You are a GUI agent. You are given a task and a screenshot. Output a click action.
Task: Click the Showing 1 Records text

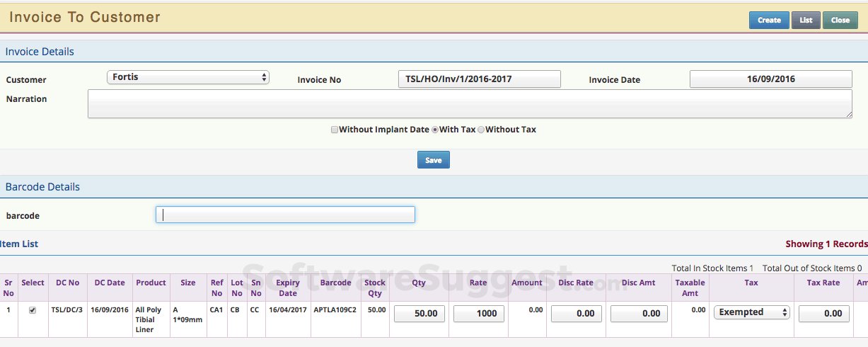(x=826, y=244)
